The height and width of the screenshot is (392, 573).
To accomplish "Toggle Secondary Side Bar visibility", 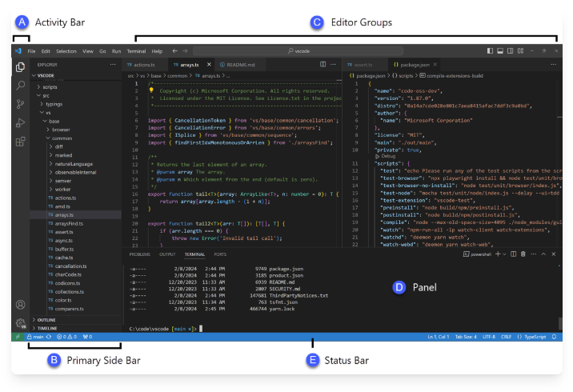I will click(511, 50).
